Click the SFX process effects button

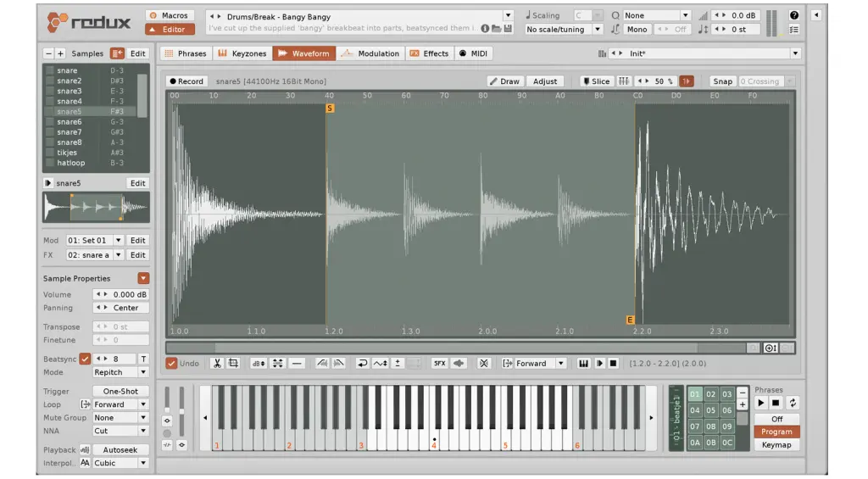point(439,364)
